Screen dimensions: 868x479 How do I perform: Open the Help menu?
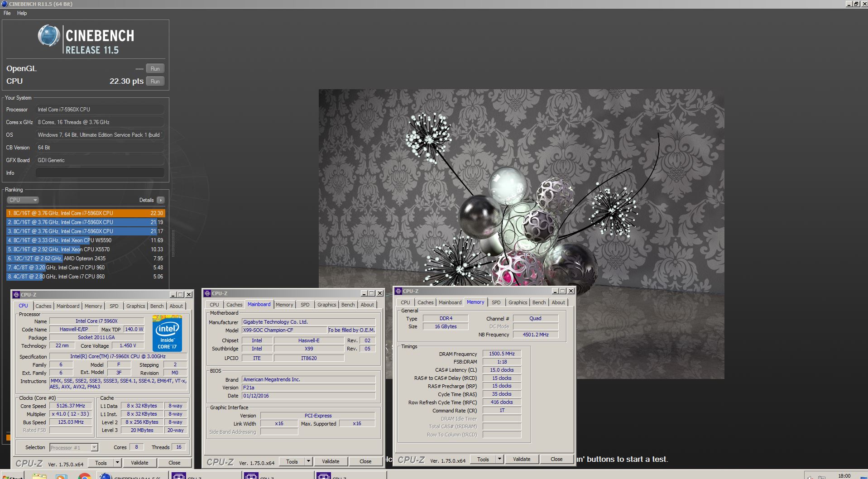(x=22, y=13)
